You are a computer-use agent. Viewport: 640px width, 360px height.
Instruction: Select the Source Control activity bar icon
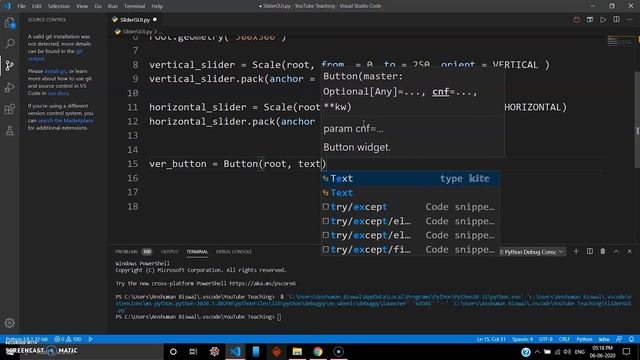(9, 65)
